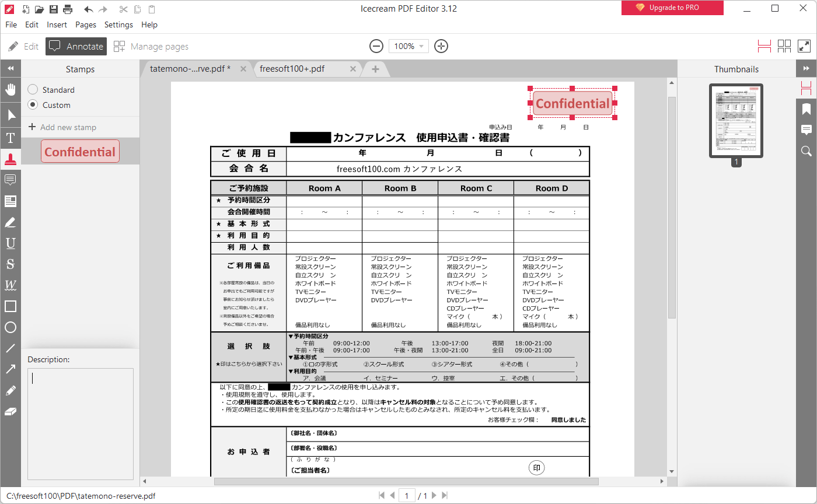The image size is (817, 504).
Task: Collapse the left Stamps panel
Action: click(x=11, y=69)
